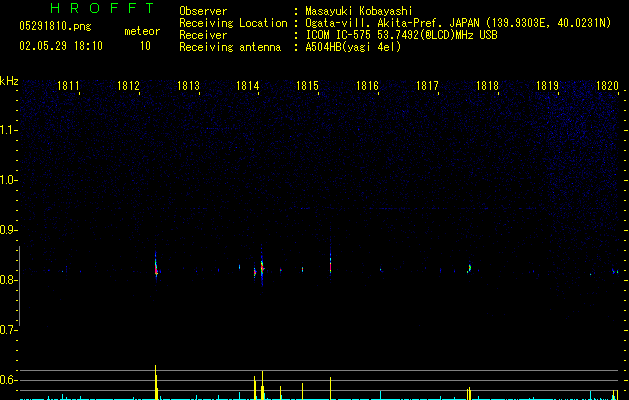Click the 1818 time axis label

pos(487,86)
